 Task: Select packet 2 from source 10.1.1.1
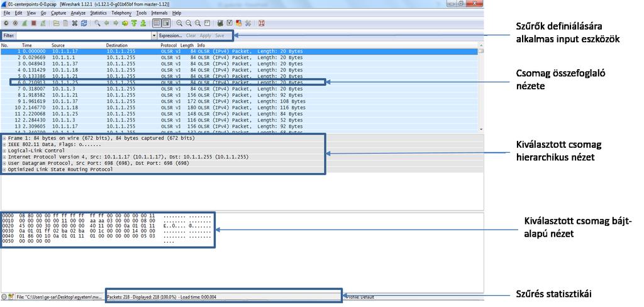240,58
